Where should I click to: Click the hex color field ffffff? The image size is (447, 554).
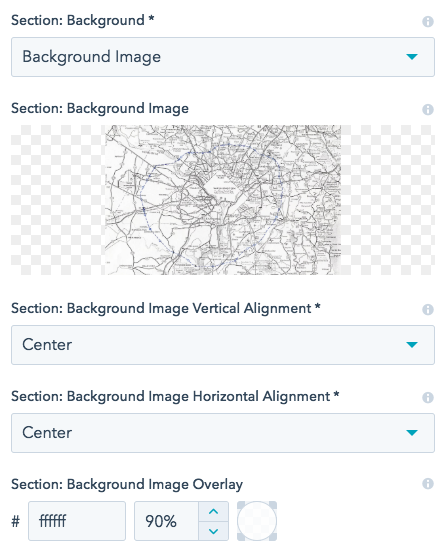(x=77, y=521)
